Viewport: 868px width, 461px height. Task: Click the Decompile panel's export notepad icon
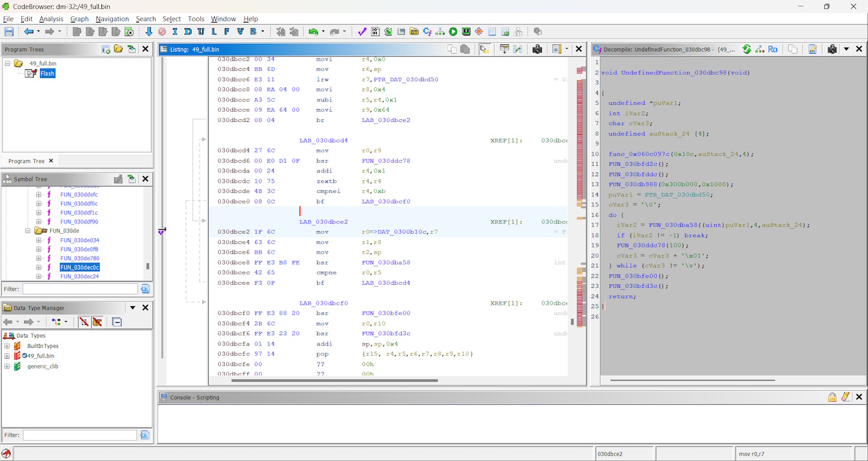(812, 49)
